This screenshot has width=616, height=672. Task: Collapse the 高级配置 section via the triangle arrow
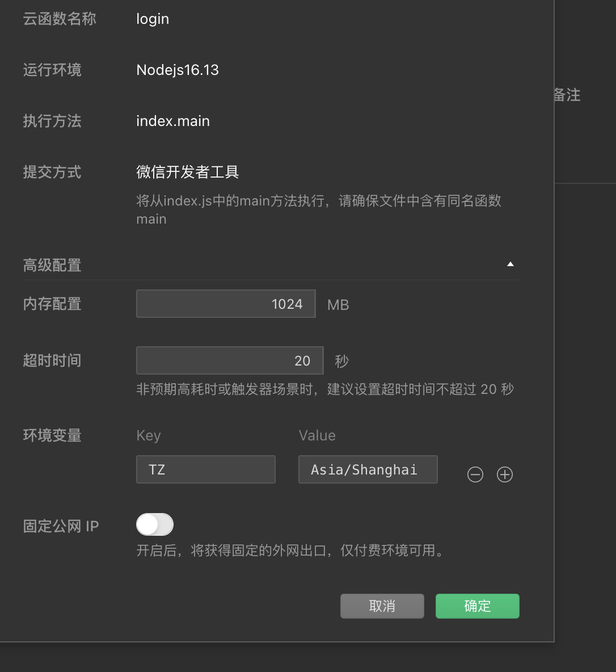click(510, 264)
